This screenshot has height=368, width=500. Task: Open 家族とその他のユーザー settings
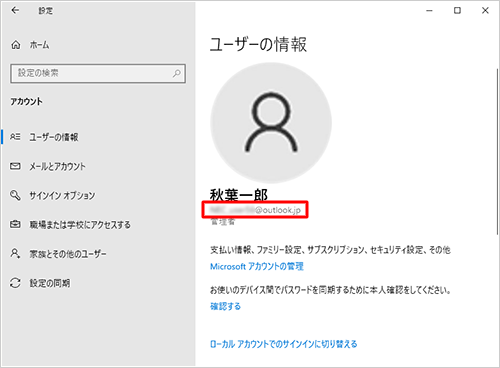[68, 254]
